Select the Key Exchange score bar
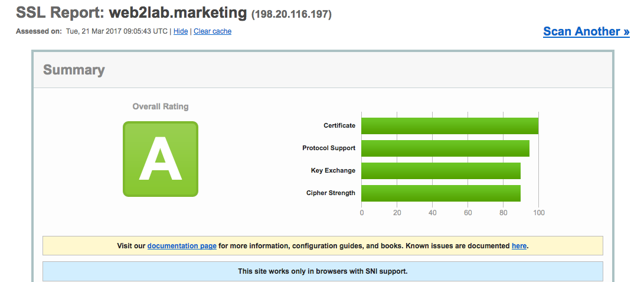The width and height of the screenshot is (644, 282). point(440,171)
